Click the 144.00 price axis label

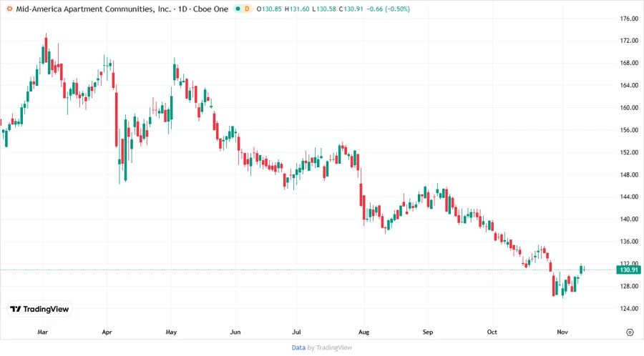(x=629, y=197)
